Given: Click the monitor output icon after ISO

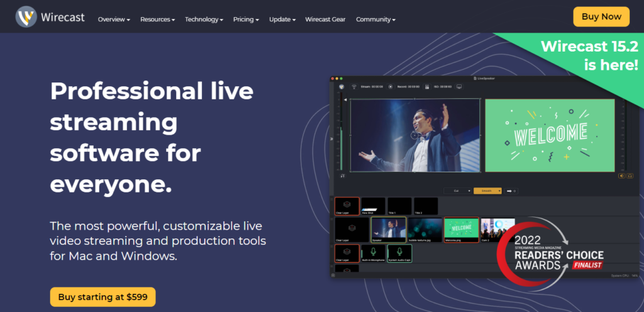Looking at the screenshot, I should point(459,87).
